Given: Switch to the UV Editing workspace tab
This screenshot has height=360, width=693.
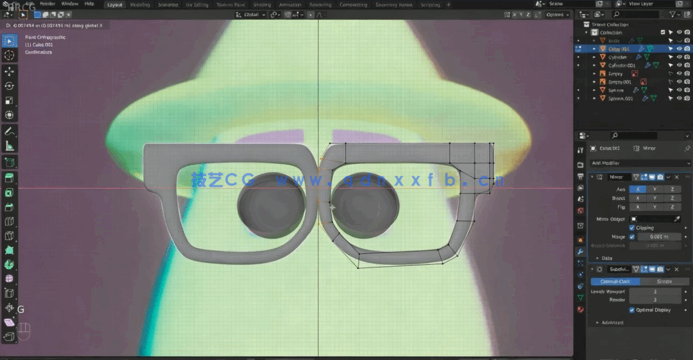Looking at the screenshot, I should (x=197, y=5).
